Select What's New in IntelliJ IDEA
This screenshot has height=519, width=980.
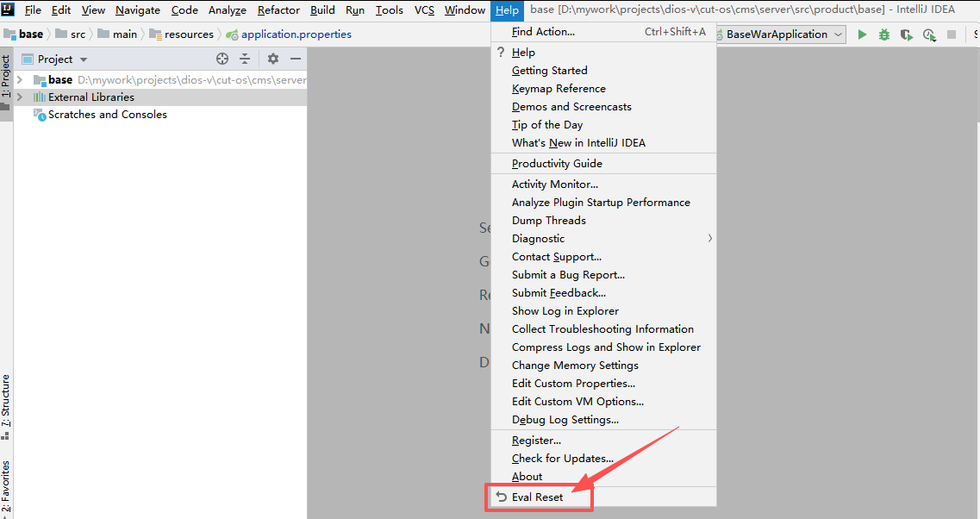click(x=603, y=143)
